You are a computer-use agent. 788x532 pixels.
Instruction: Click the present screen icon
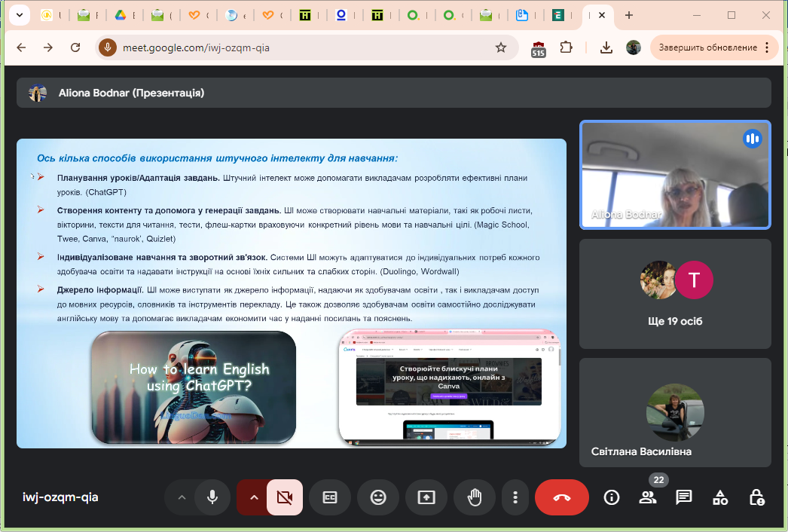[x=426, y=497]
